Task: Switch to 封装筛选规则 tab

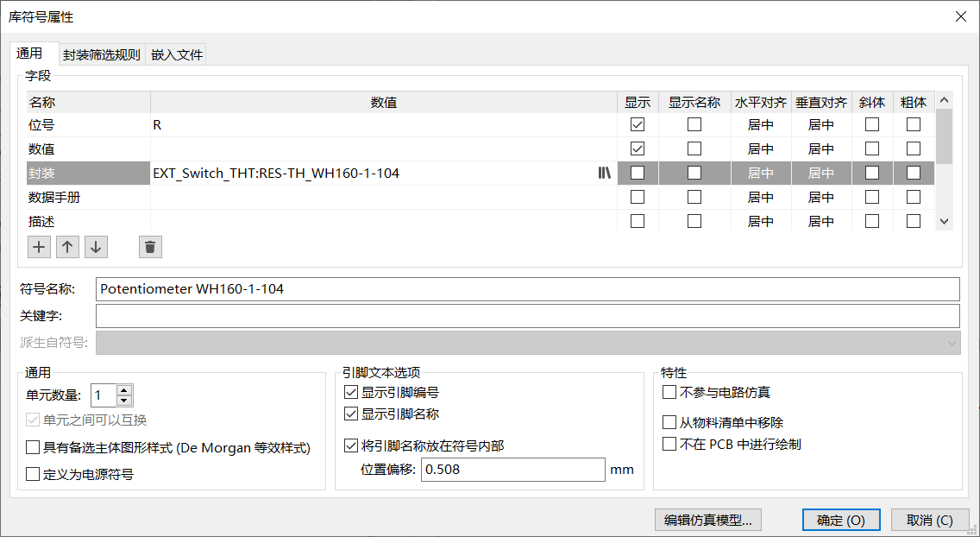Action: coord(102,54)
